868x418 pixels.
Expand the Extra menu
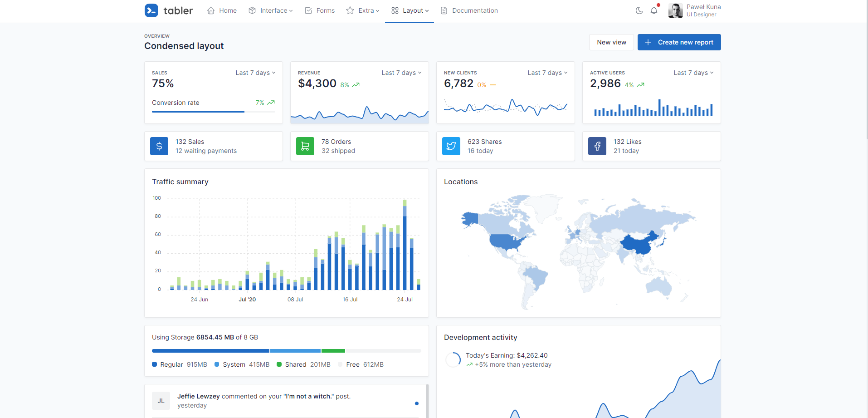click(363, 10)
